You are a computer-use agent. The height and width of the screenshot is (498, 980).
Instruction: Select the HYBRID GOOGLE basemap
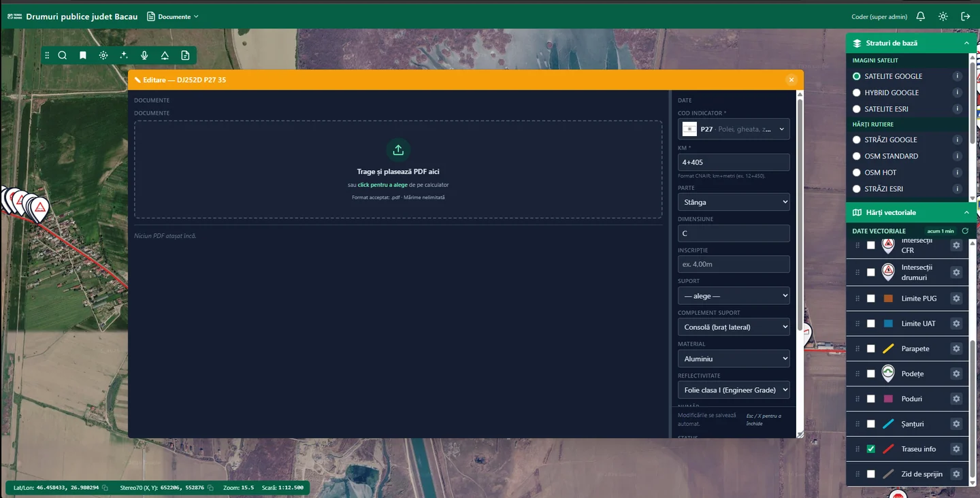pos(857,93)
